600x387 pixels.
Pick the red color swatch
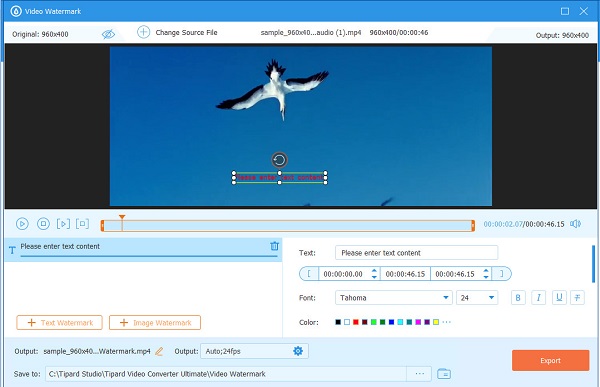pos(356,322)
